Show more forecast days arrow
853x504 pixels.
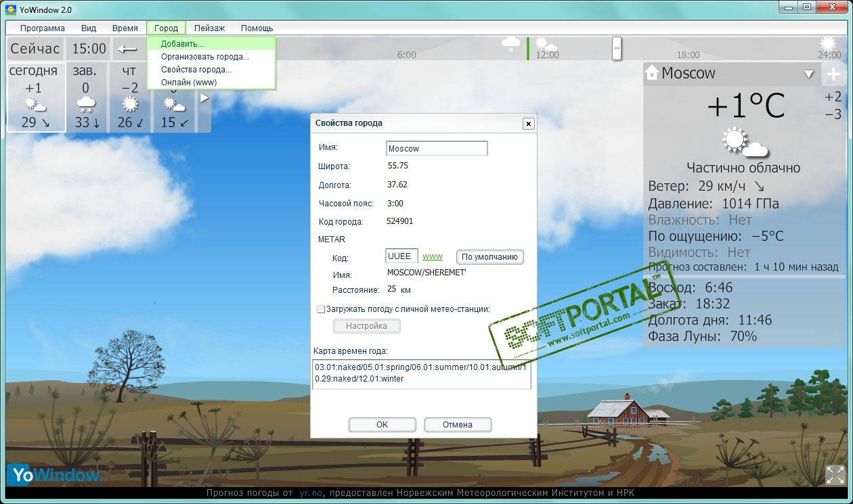pyautogui.click(x=204, y=98)
